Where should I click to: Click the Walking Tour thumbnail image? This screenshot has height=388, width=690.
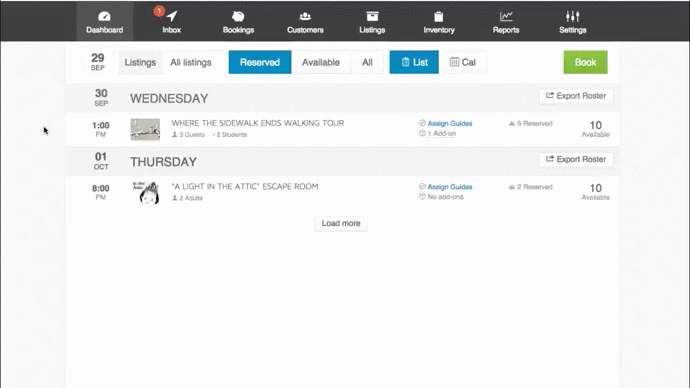(145, 129)
